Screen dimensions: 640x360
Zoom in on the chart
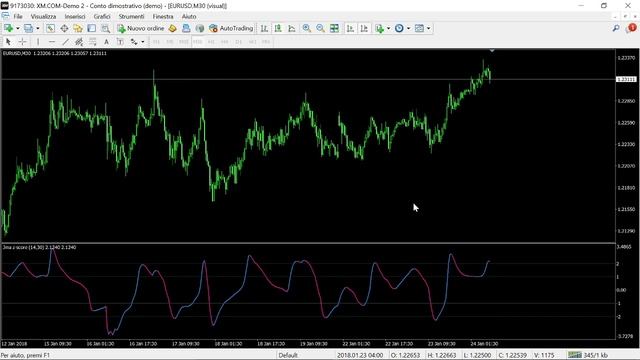[x=307, y=28]
